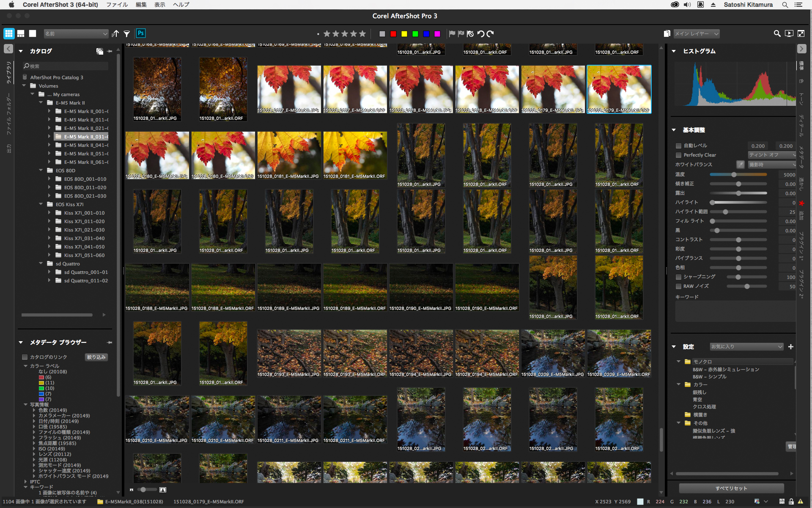
Task: Switch to thumbnail grid view
Action: pos(9,33)
